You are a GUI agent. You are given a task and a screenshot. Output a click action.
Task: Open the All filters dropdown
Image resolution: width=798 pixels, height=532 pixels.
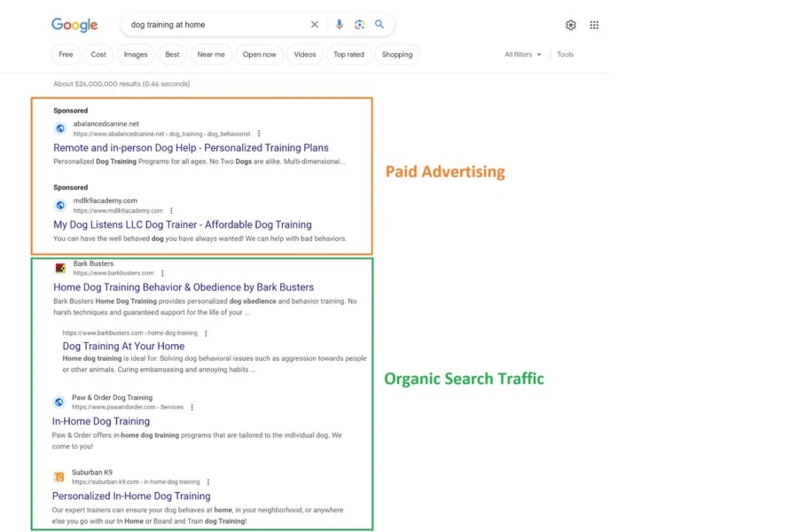(522, 54)
